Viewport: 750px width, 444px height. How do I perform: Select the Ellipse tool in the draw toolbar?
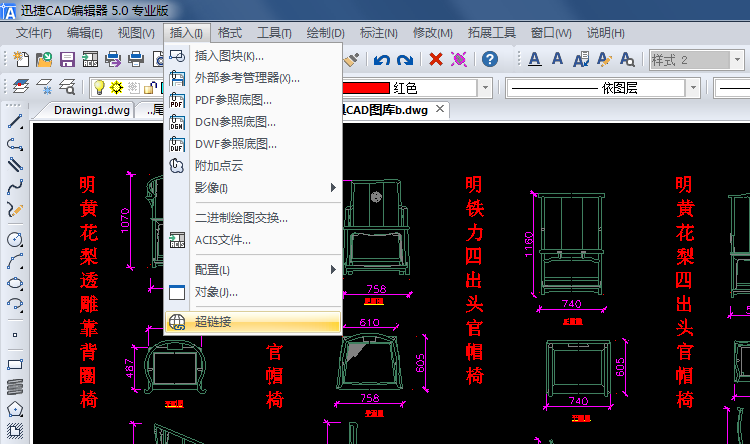coord(15,283)
